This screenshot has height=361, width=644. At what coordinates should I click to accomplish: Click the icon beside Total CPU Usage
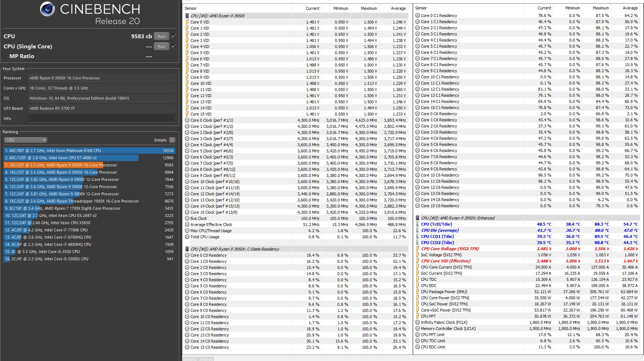(x=187, y=237)
